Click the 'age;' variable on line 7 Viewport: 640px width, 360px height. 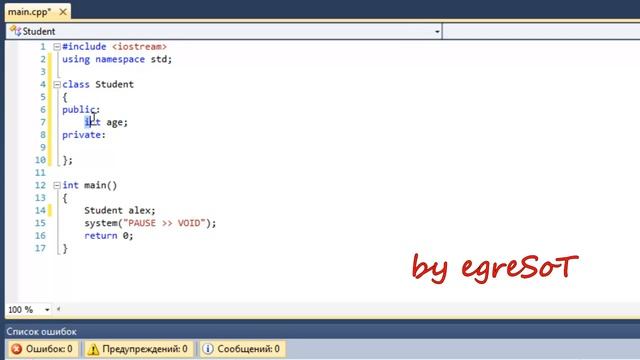click(x=117, y=122)
